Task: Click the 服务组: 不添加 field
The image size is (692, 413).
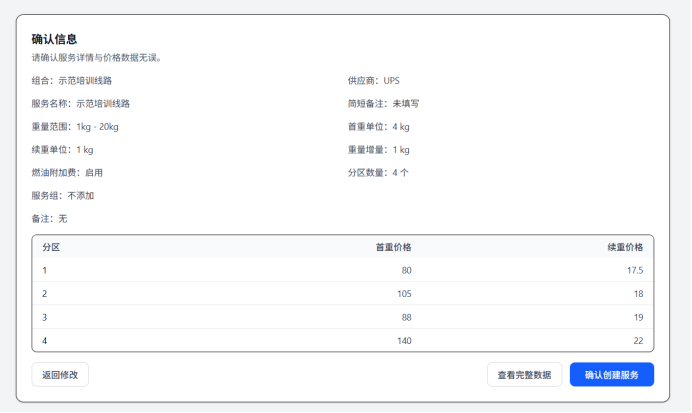Action: point(63,196)
